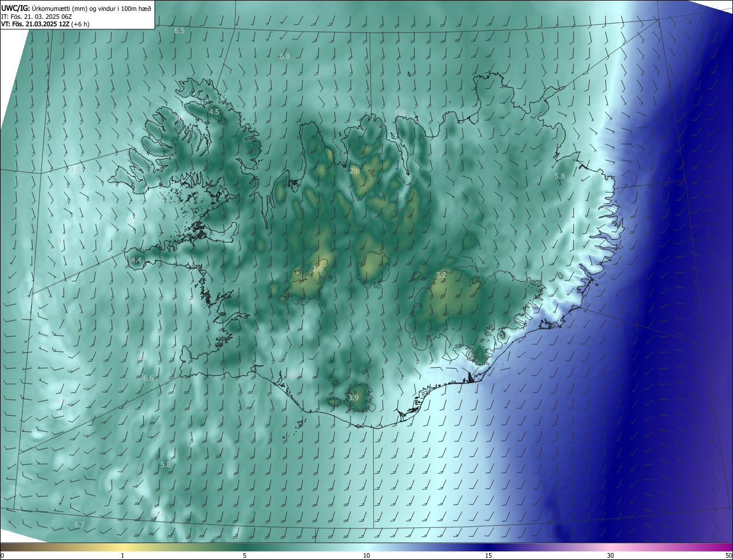The image size is (733, 560).
Task: Click the 50 tick on the color scale
Action: [x=728, y=556]
